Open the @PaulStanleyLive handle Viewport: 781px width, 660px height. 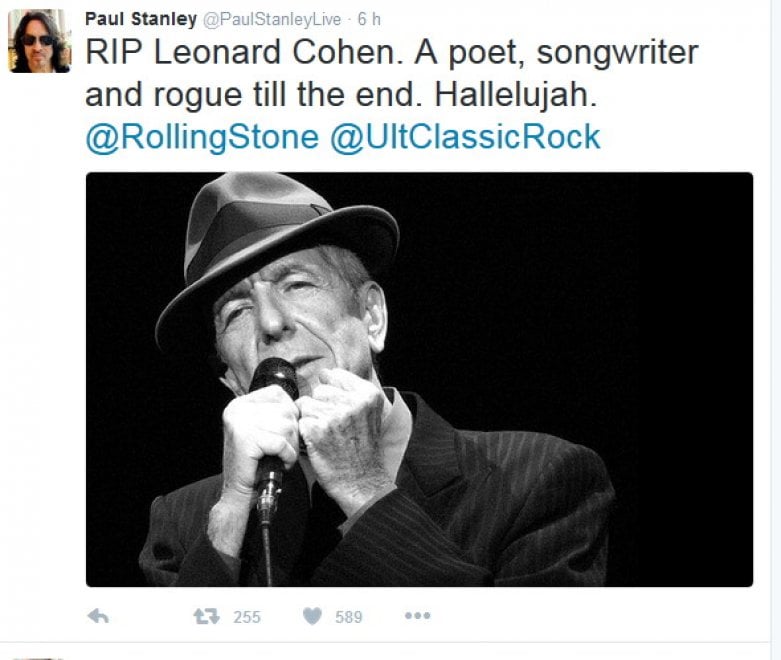tap(271, 19)
